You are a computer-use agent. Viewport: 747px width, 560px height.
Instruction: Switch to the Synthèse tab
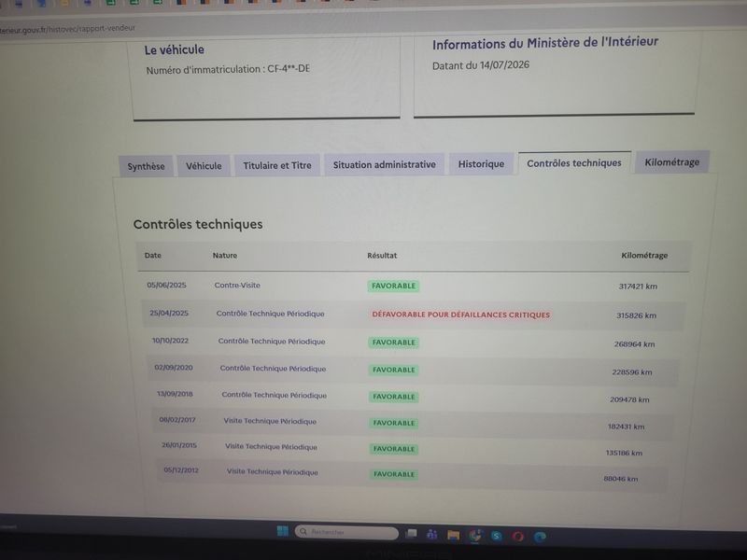[147, 166]
